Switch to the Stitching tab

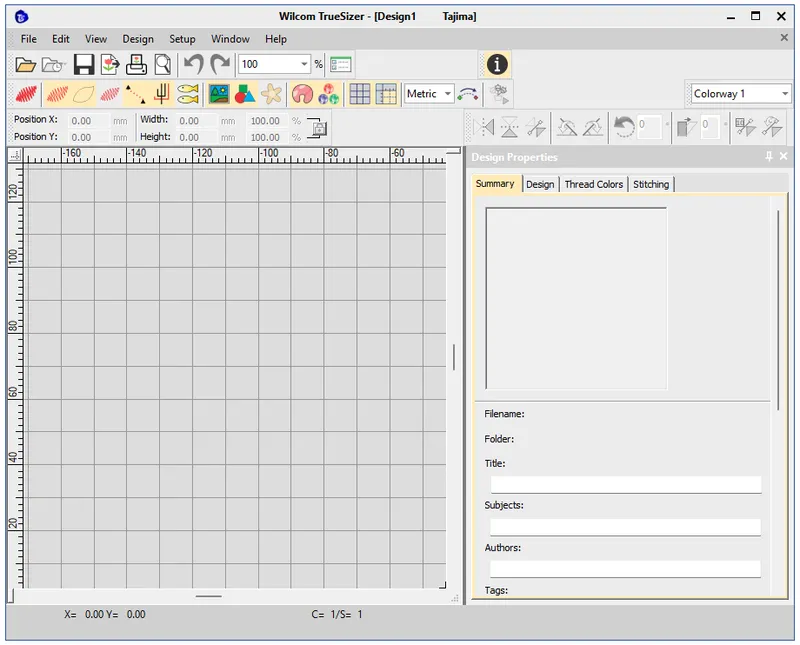[651, 184]
